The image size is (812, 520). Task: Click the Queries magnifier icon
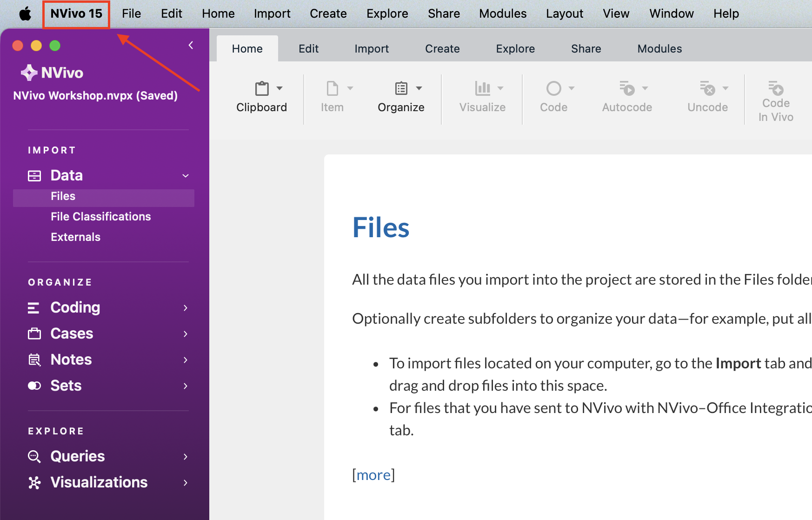pyautogui.click(x=34, y=457)
